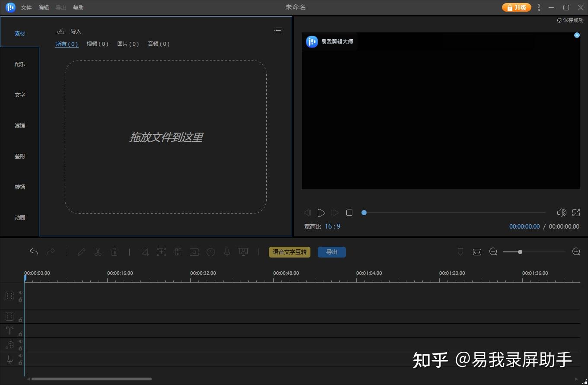Open the 导出 menu in menu bar
This screenshot has width=588, height=385.
point(61,8)
